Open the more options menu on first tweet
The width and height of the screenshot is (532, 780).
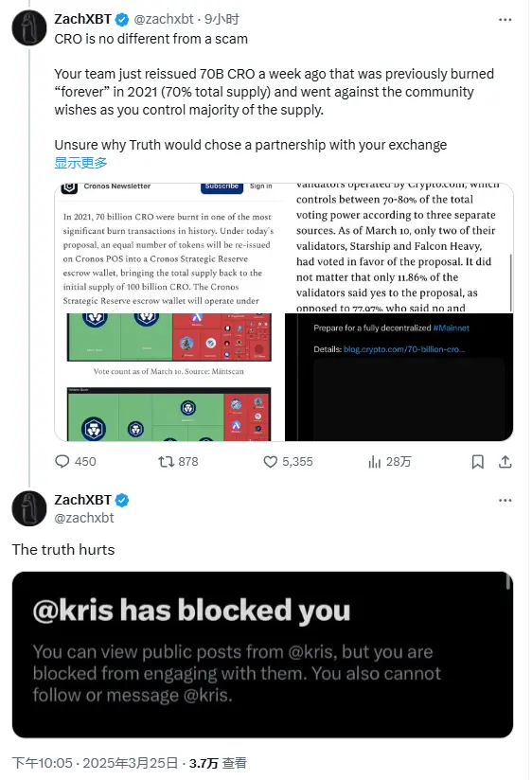point(505,19)
